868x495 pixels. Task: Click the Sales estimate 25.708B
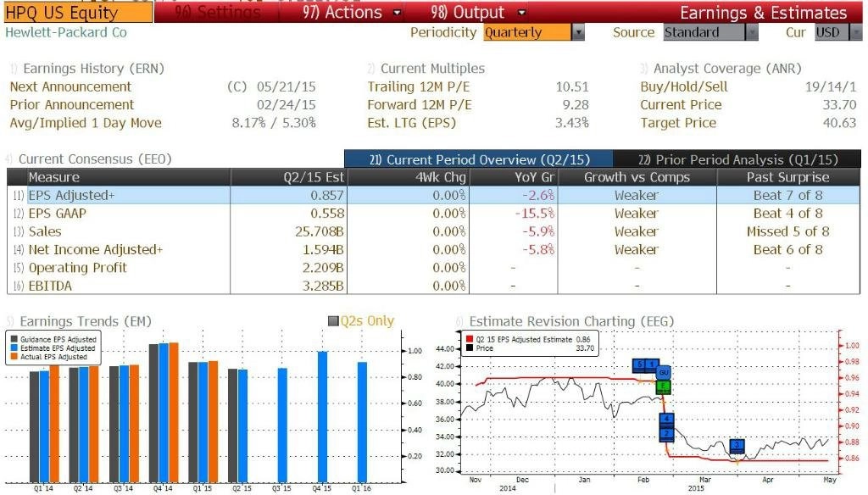(x=320, y=232)
